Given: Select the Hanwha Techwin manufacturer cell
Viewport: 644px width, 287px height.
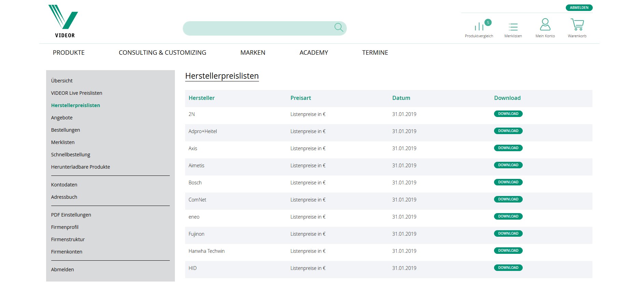Looking at the screenshot, I should (x=207, y=251).
